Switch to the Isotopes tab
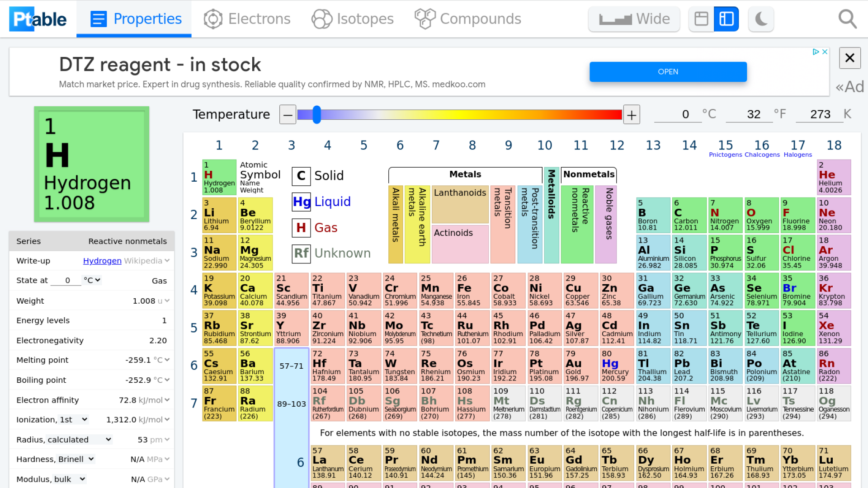The width and height of the screenshot is (868, 488). tap(353, 19)
